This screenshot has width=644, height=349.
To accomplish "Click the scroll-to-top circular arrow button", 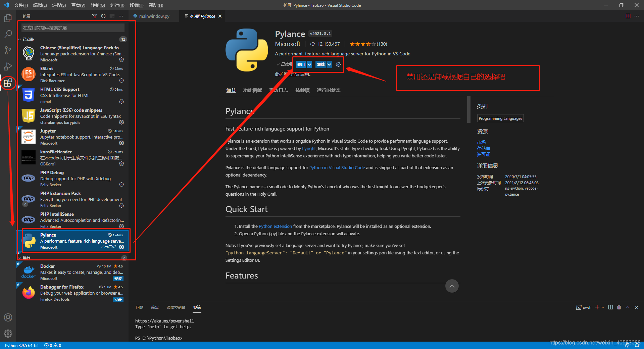I will coord(452,286).
